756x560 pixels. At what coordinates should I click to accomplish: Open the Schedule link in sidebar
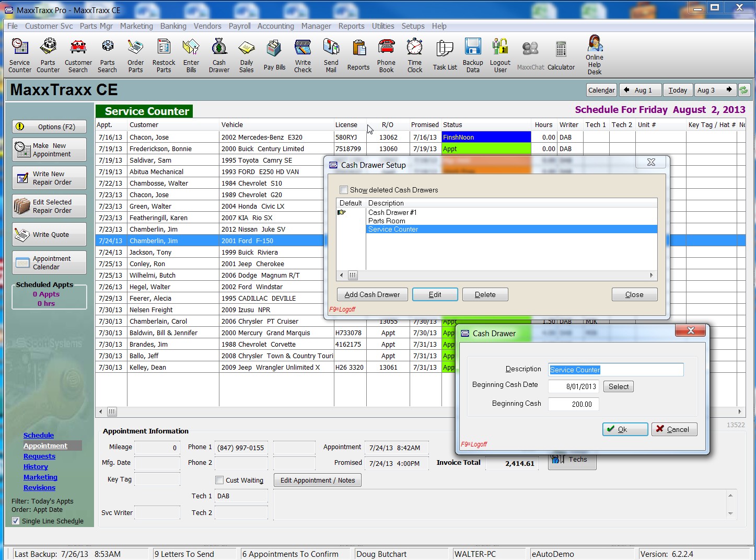point(39,435)
